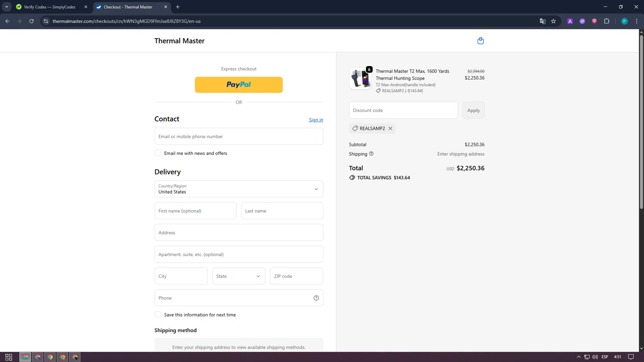Open phone field help tooltip icon
644x362 pixels.
click(x=316, y=298)
